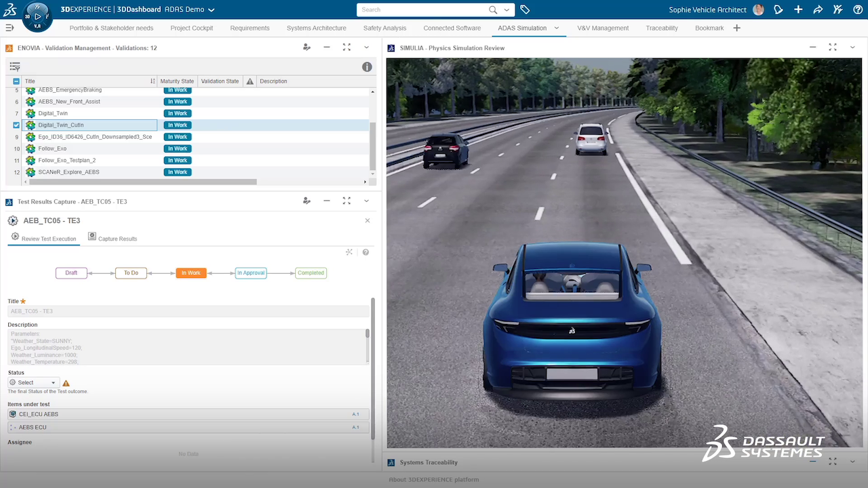Open the Connected Software tab
The height and width of the screenshot is (488, 868).
452,28
